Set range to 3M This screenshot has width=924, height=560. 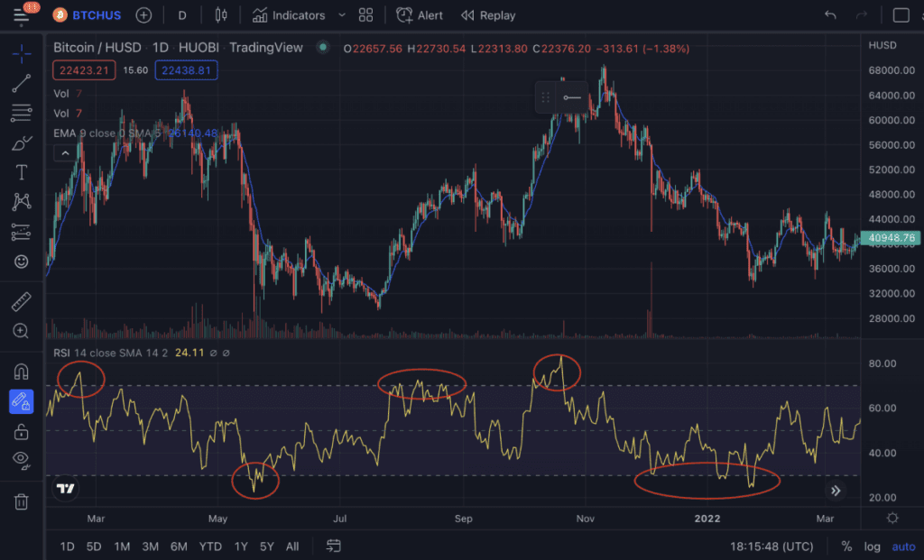coord(151,546)
